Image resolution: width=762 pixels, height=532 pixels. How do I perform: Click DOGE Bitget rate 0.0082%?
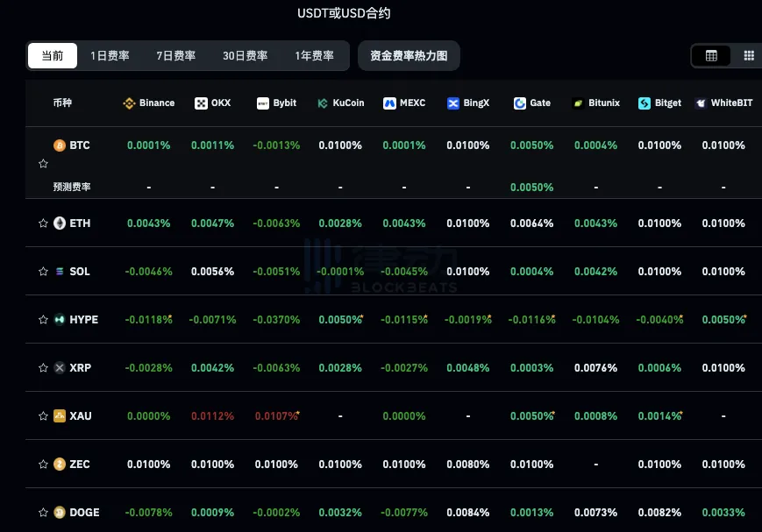coord(659,512)
